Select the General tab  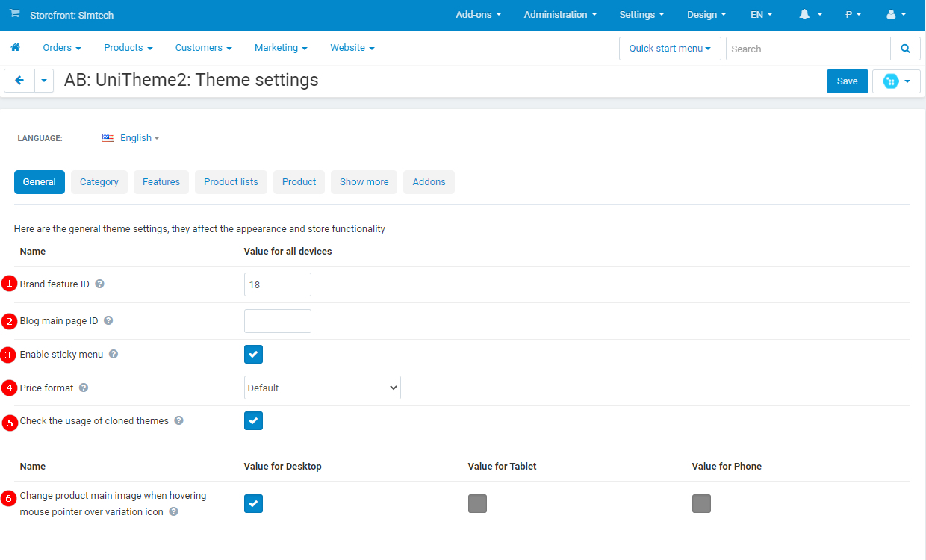40,182
